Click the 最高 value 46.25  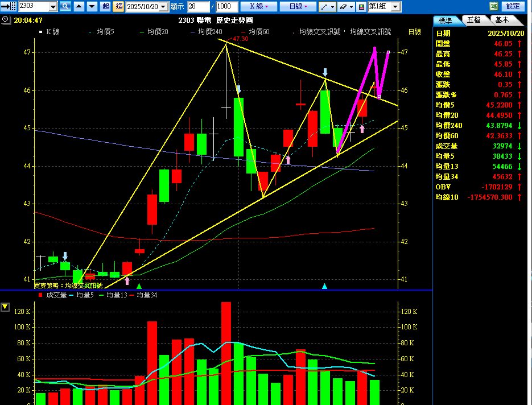pyautogui.click(x=503, y=54)
